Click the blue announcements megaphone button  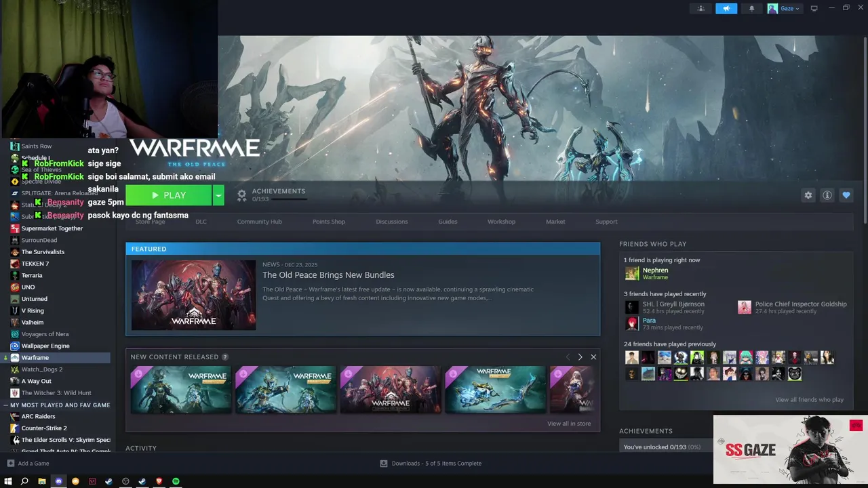tap(726, 8)
